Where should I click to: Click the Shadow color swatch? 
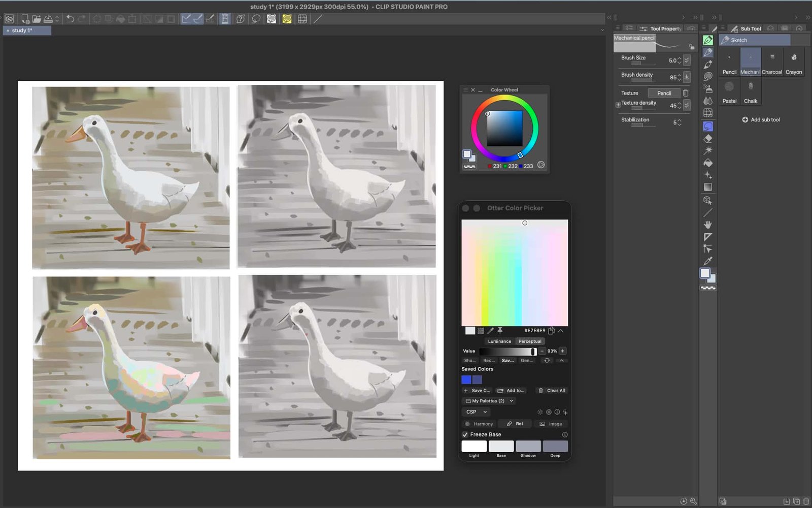(x=528, y=447)
